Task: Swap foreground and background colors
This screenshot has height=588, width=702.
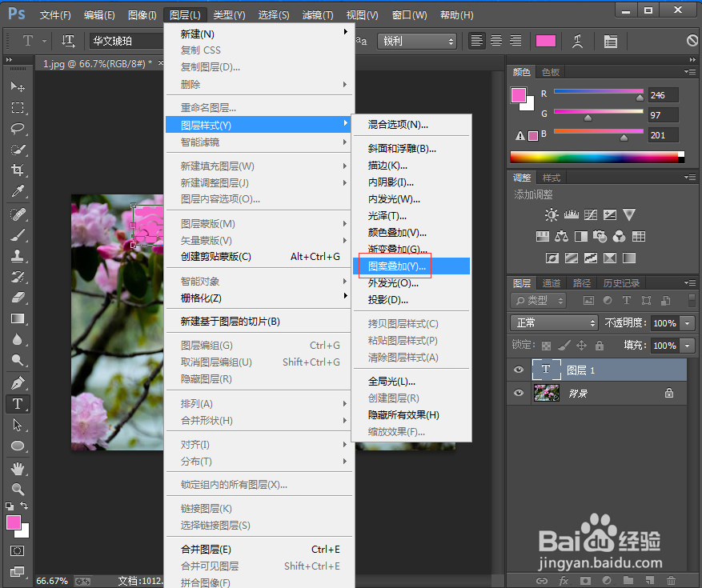Action: tap(24, 506)
